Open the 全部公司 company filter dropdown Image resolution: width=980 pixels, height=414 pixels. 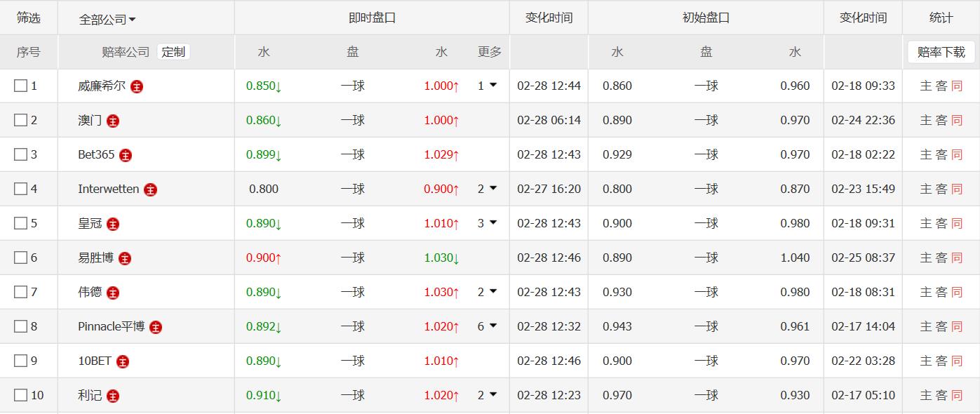point(107,20)
